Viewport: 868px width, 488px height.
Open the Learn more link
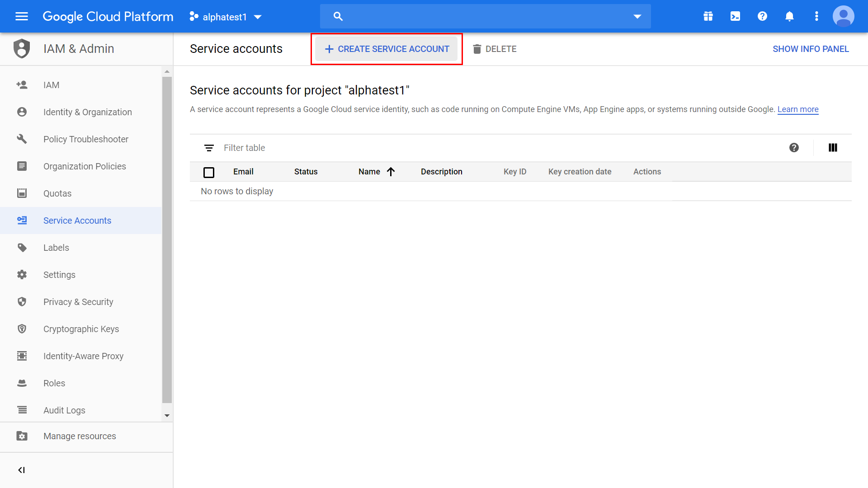[797, 109]
